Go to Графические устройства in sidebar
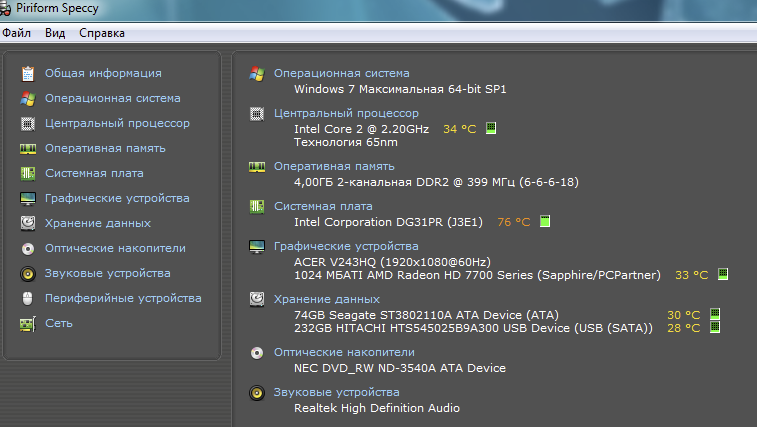 tap(117, 198)
